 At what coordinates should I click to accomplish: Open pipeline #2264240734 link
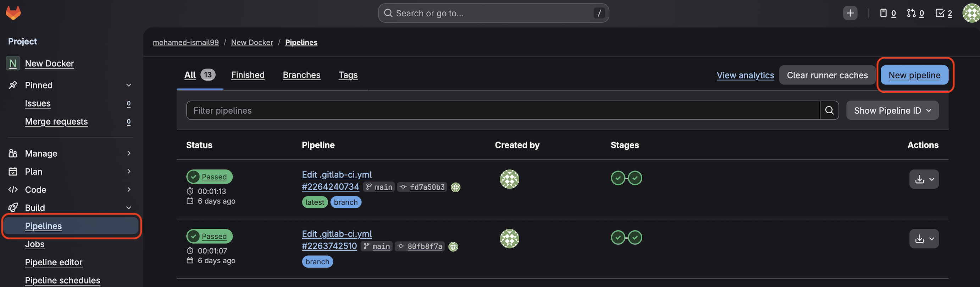point(330,187)
